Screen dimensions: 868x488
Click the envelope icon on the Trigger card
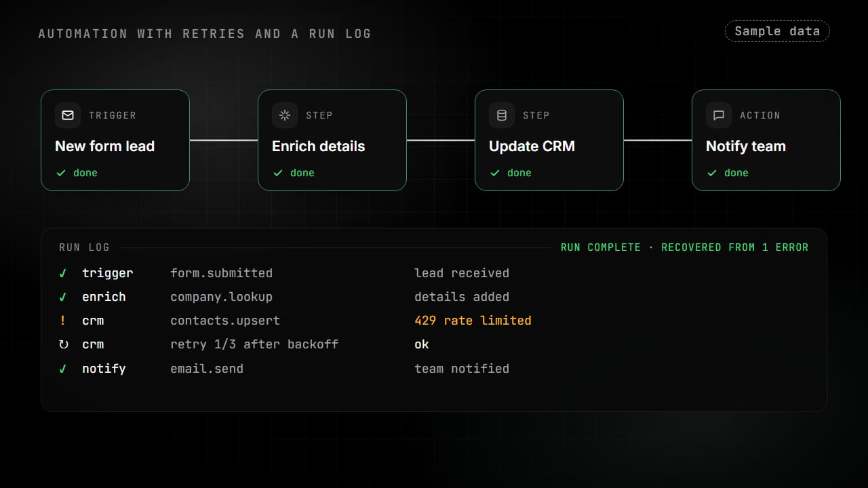click(x=68, y=115)
